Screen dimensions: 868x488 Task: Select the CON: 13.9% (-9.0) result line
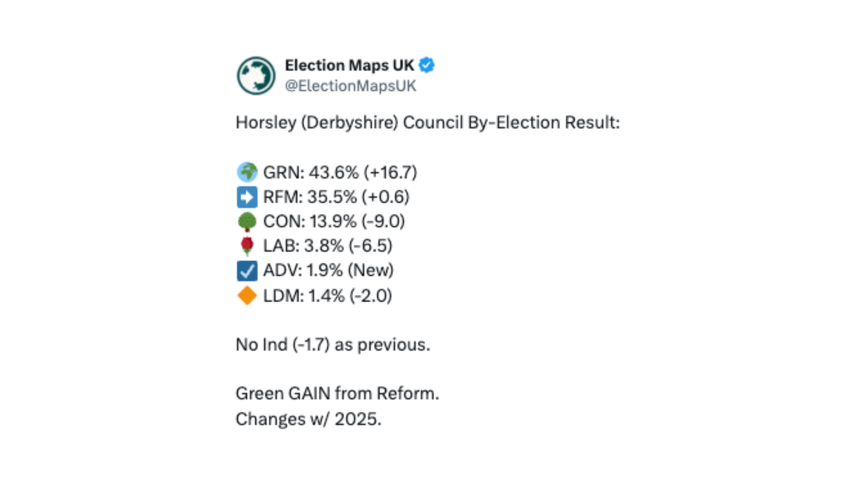click(x=334, y=221)
